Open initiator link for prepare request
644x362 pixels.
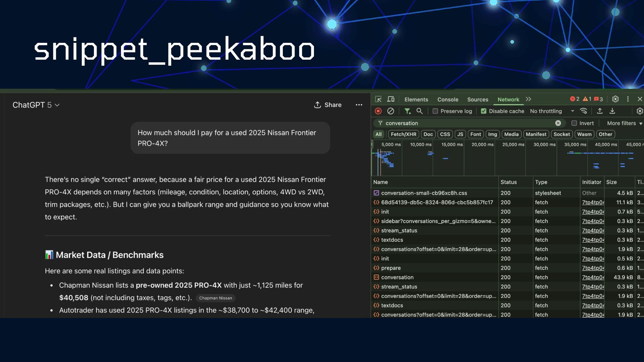tap(593, 268)
